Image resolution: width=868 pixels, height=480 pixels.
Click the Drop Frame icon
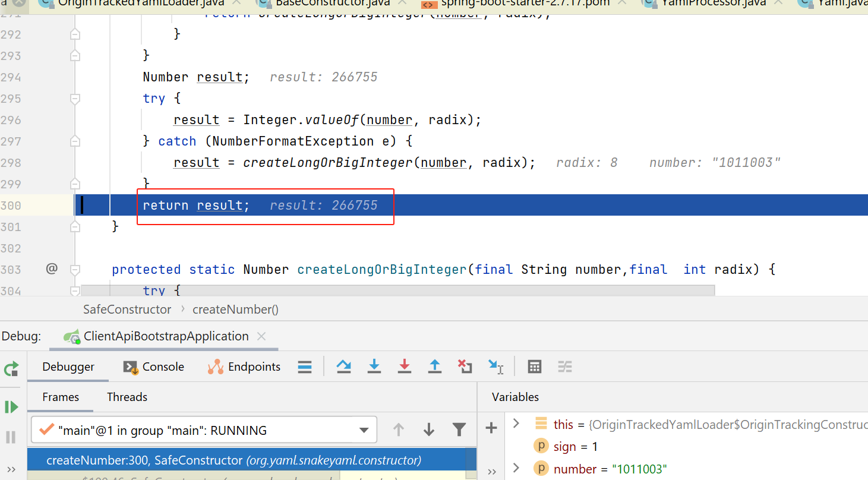[x=465, y=367]
